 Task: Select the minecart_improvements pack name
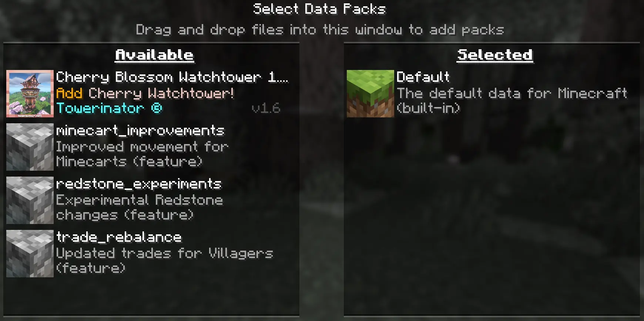(140, 130)
